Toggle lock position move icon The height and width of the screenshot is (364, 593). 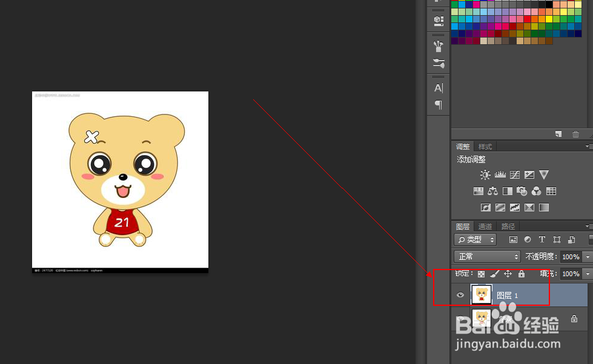(508, 274)
